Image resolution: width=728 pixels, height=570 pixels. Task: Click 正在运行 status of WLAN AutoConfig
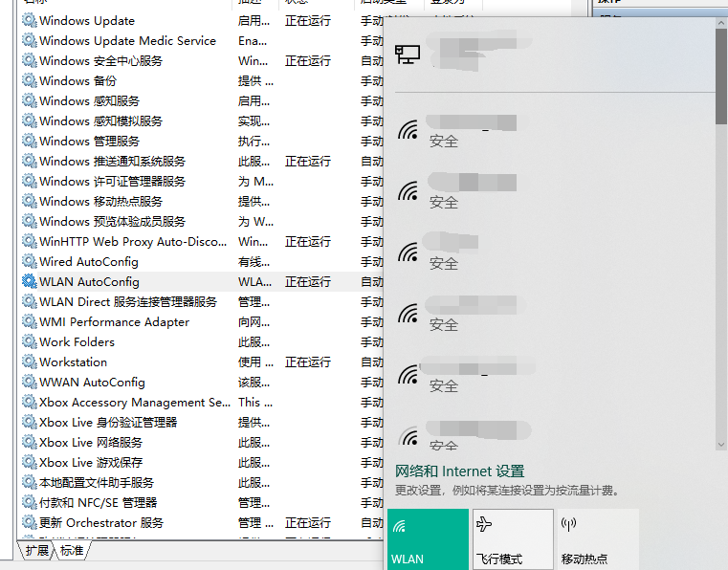coord(308,282)
